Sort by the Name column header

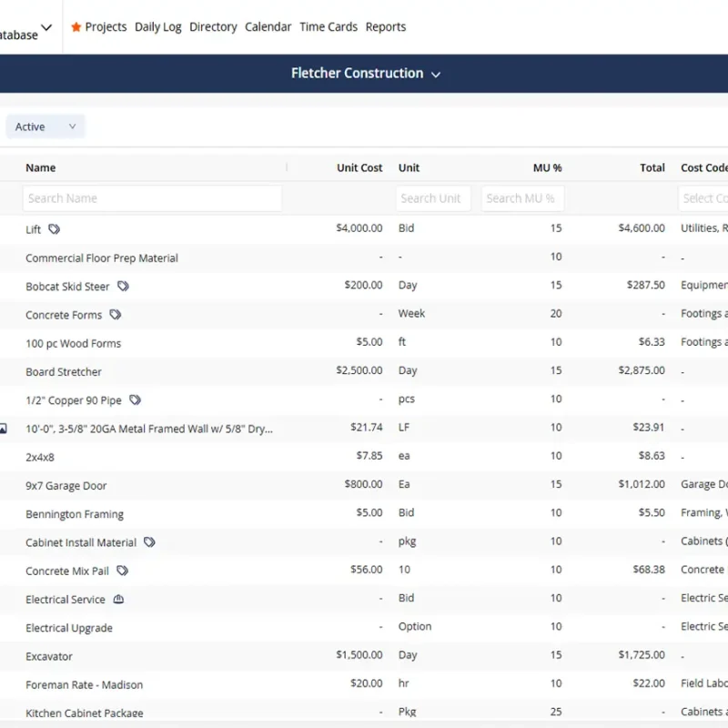pos(40,167)
